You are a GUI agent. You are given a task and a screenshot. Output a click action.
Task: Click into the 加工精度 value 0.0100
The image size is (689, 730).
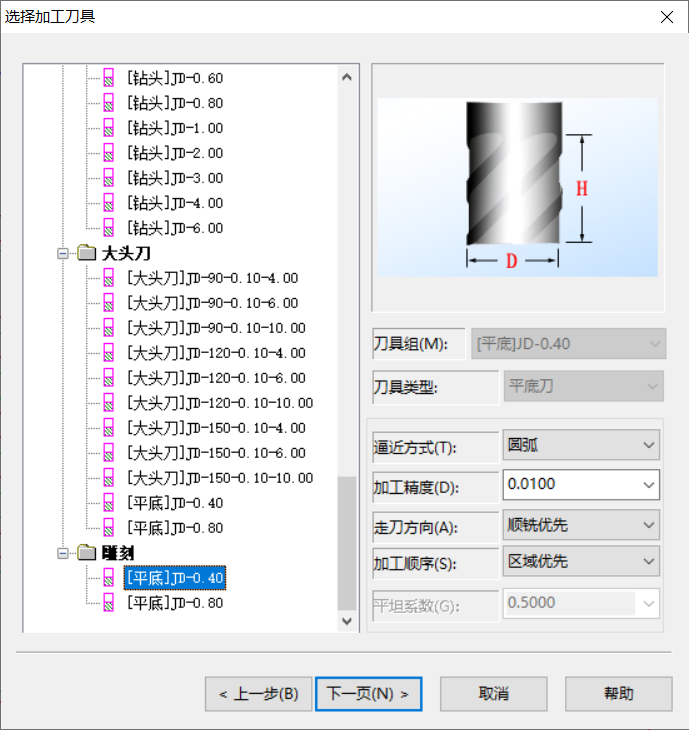532,484
